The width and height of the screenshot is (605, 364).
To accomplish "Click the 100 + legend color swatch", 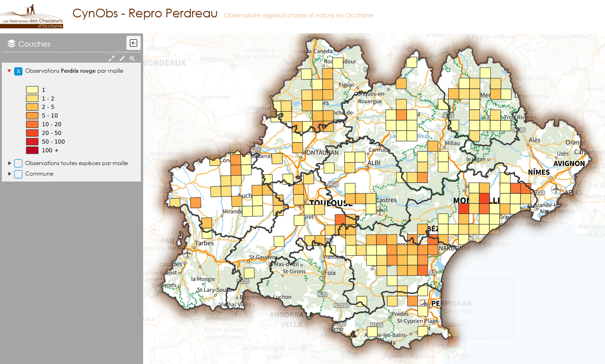I will click(x=32, y=150).
